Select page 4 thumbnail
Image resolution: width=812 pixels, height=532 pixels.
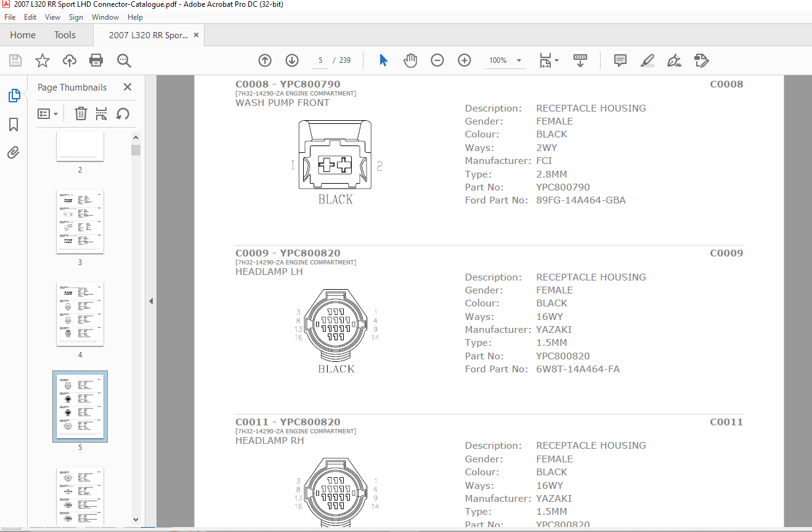pyautogui.click(x=80, y=314)
